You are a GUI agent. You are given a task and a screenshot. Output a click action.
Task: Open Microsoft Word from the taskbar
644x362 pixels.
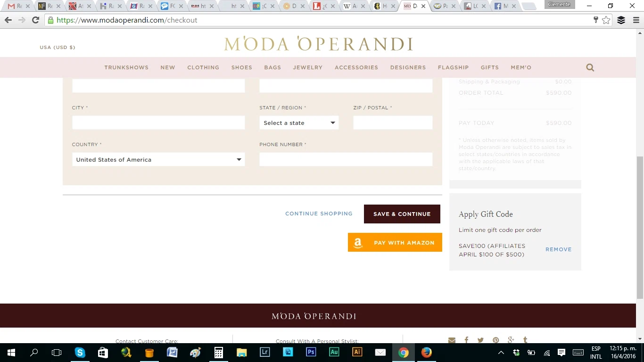click(172, 352)
